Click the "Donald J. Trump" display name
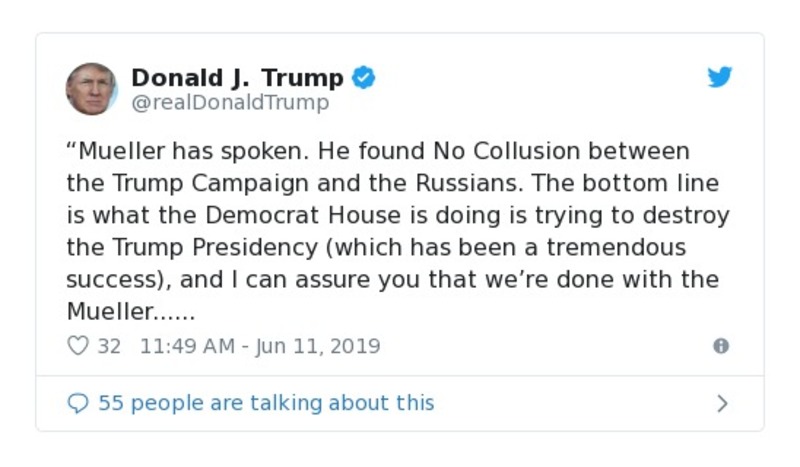800x467 pixels. tap(237, 78)
